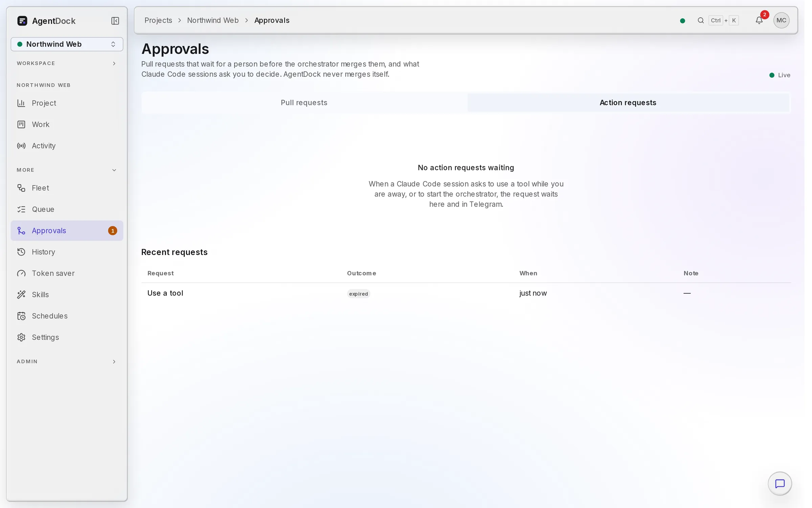This screenshot has height=508, width=812.
Task: Go to Approvals in the sidebar
Action: 67,231
